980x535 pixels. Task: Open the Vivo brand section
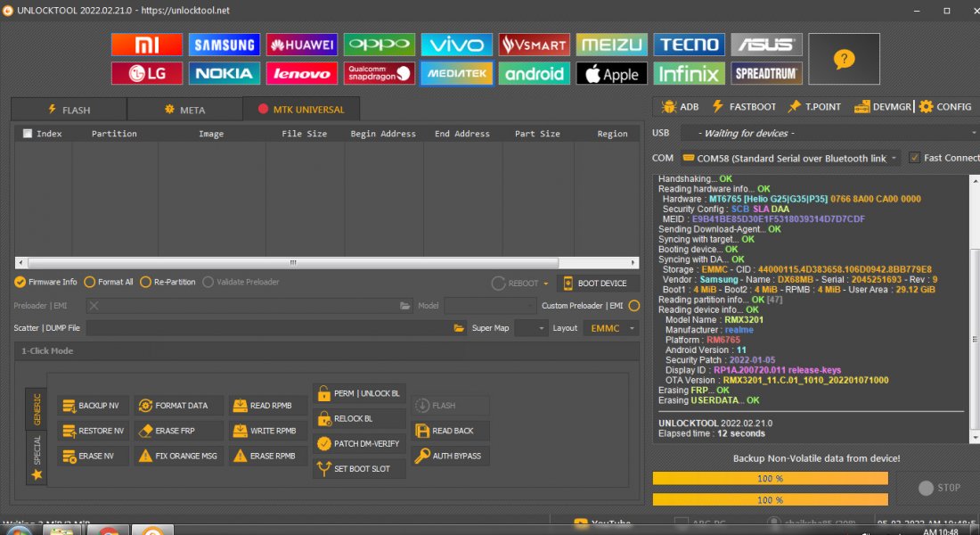(457, 45)
